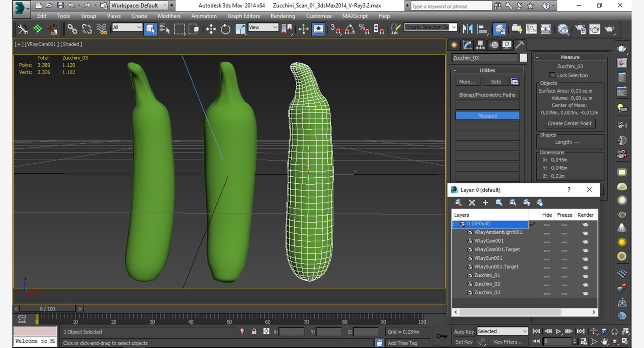This screenshot has width=644, height=348.
Task: Click the time slider 0 / 100
Action: [x=47, y=308]
